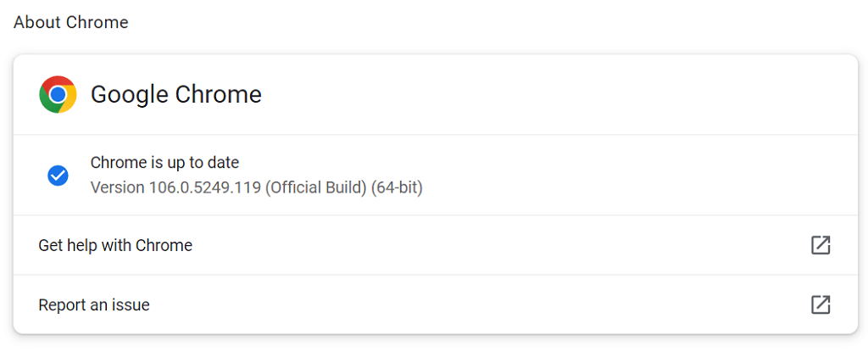Click the Google Chrome logo
Viewport: 868px width, 352px height.
point(58,95)
